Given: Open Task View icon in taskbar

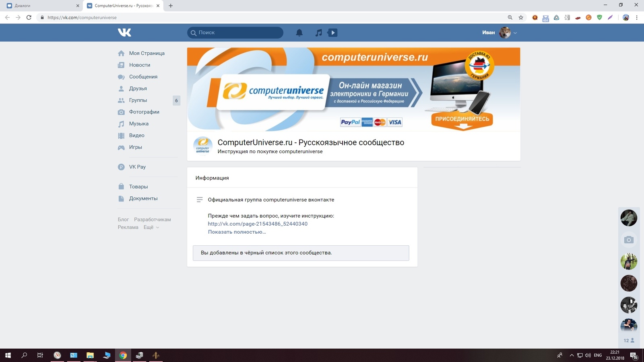Looking at the screenshot, I should click(x=40, y=355).
